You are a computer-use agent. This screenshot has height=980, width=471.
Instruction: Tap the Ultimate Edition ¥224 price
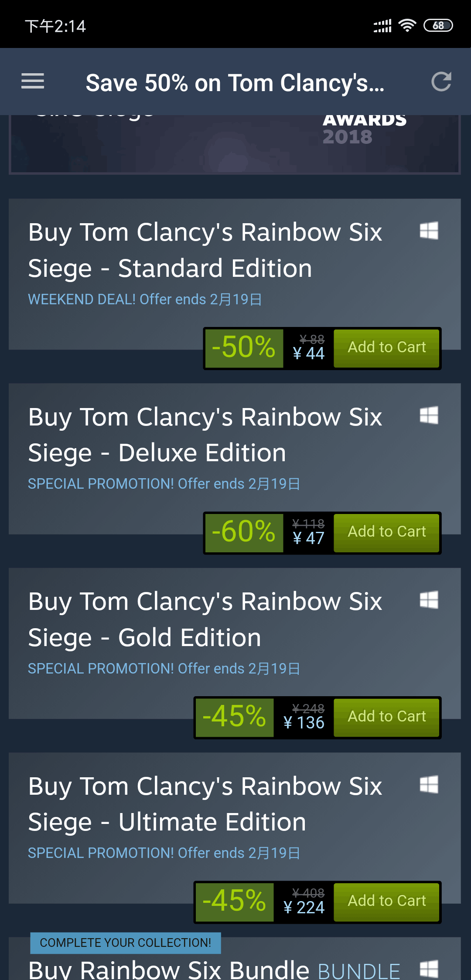pos(304,908)
